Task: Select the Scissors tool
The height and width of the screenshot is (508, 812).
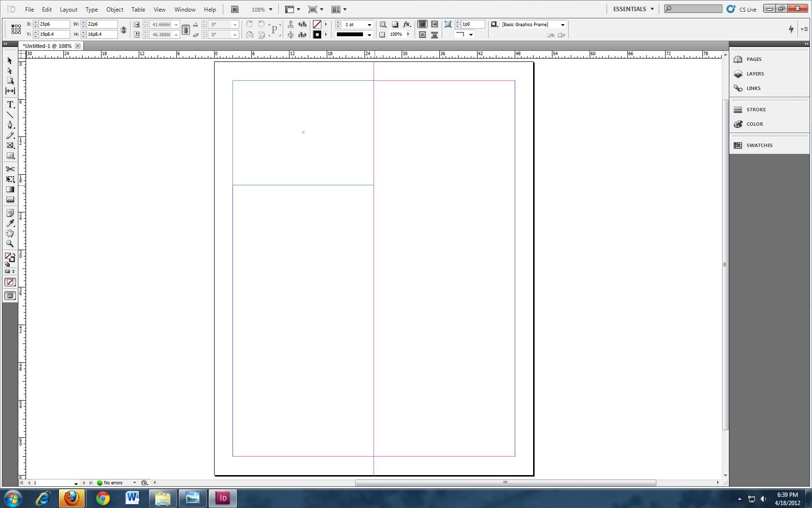Action: [x=10, y=169]
